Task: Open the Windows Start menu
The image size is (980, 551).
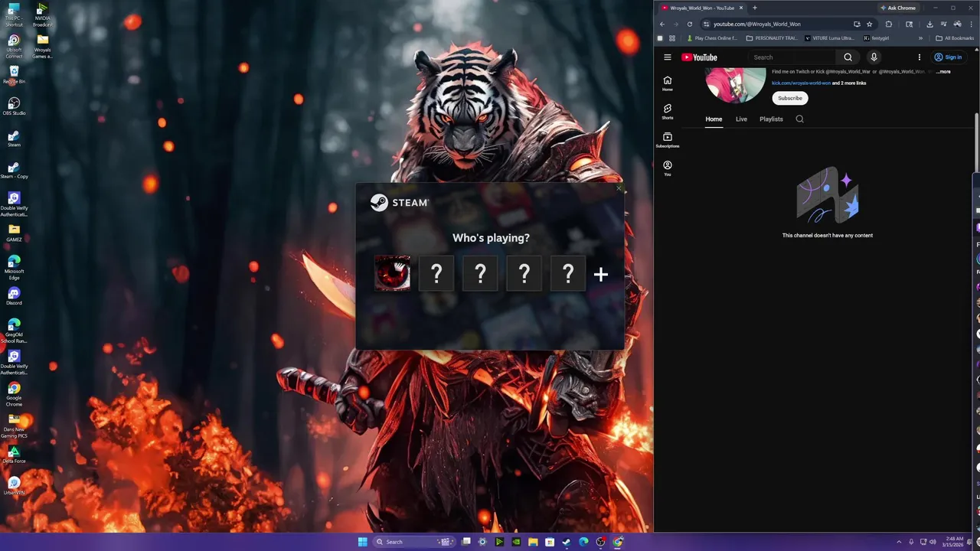Action: (362, 542)
